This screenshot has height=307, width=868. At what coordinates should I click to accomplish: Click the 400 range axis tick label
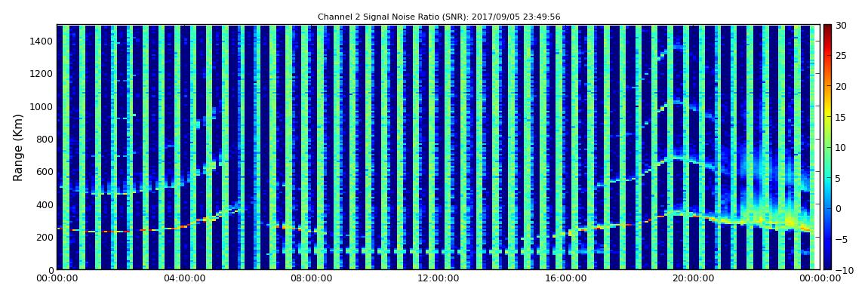[45, 204]
